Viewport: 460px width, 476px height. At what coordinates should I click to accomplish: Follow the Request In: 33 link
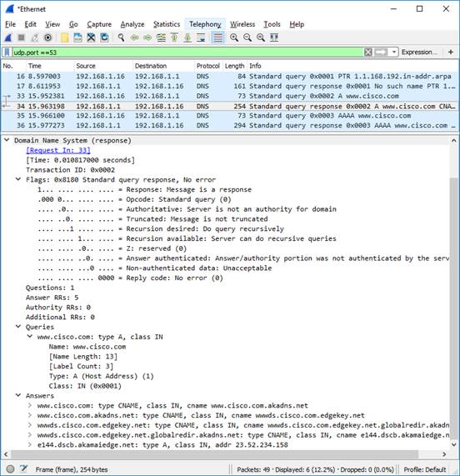click(x=58, y=150)
